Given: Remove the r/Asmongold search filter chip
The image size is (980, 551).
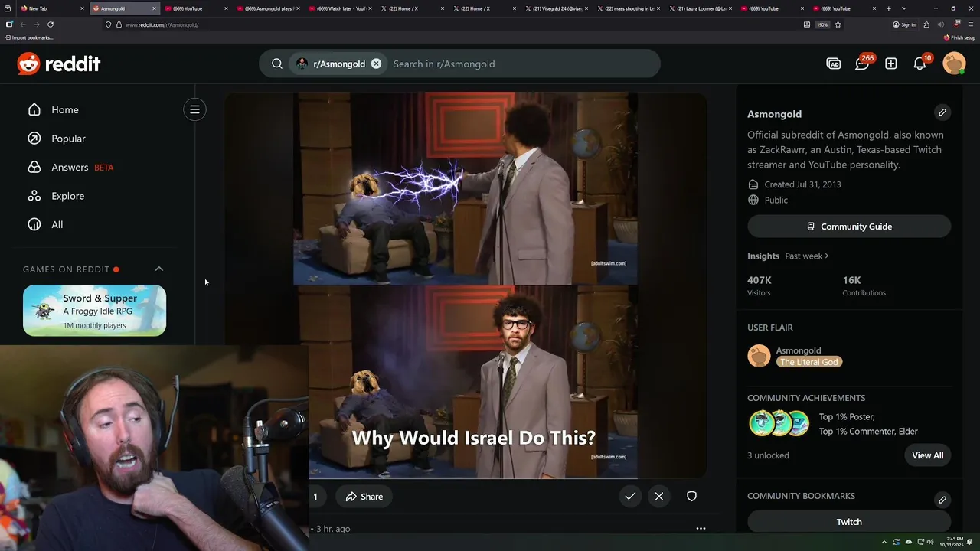Looking at the screenshot, I should [376, 64].
